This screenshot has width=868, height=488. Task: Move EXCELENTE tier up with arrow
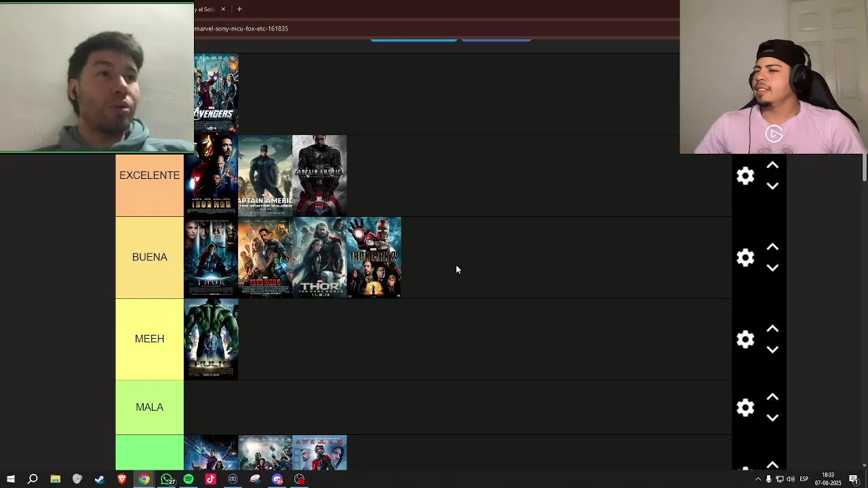point(772,165)
